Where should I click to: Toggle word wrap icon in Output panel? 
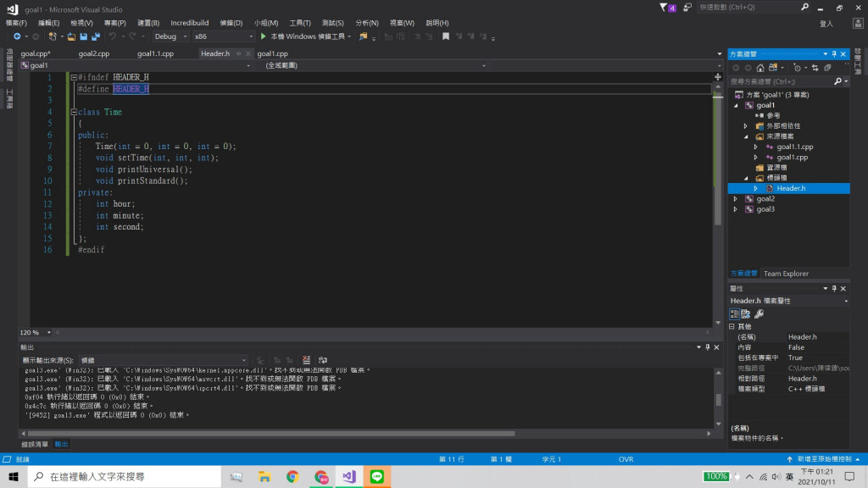tap(323, 360)
